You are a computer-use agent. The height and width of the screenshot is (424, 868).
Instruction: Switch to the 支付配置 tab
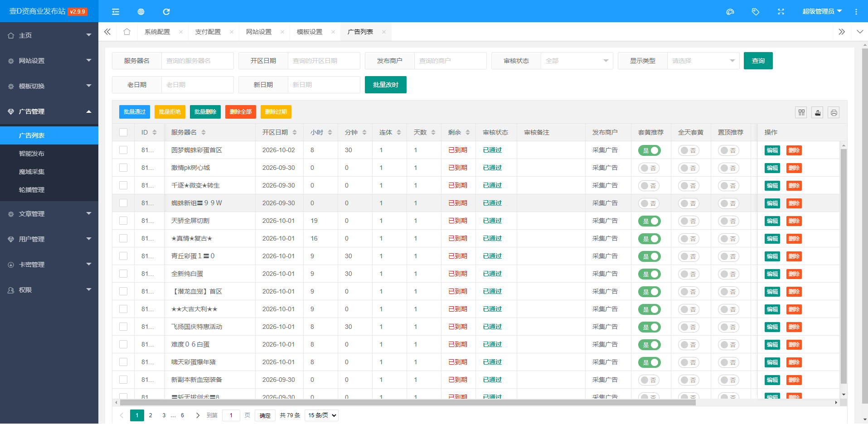[x=208, y=32]
